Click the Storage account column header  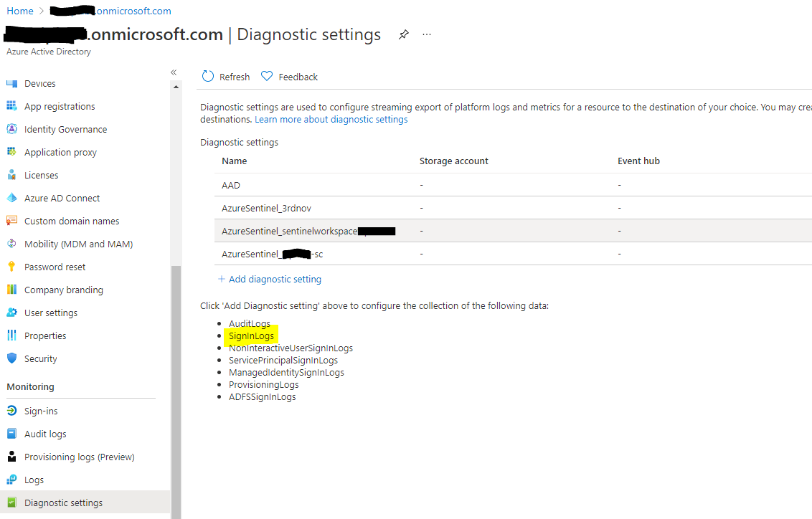[x=453, y=161]
